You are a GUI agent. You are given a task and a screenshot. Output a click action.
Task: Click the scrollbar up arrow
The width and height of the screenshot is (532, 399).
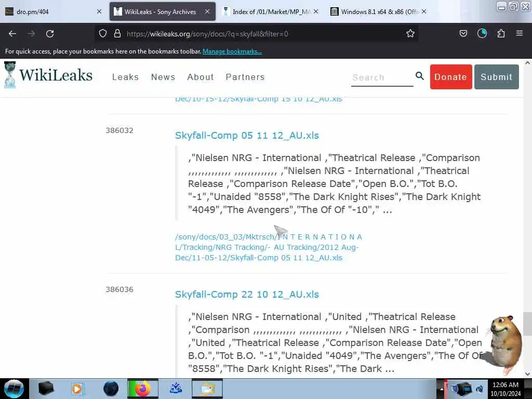(x=527, y=63)
